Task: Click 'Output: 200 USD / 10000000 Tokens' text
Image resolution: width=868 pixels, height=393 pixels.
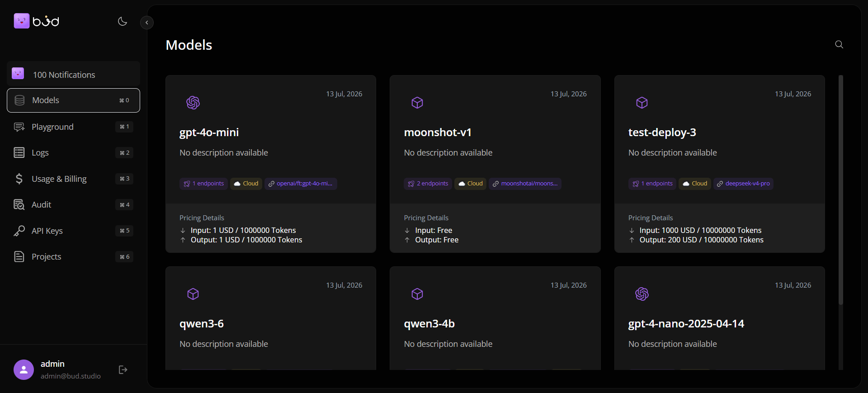Action: [x=701, y=240]
